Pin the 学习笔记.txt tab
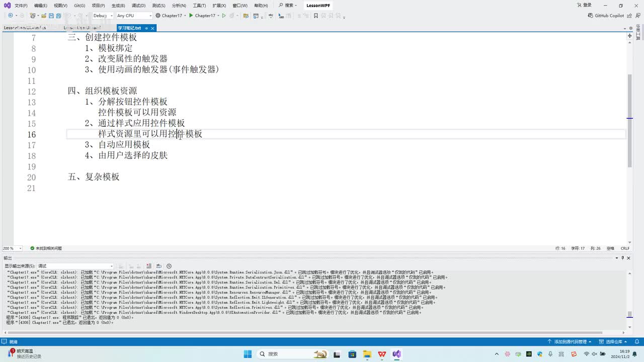644x362 pixels. (x=146, y=28)
